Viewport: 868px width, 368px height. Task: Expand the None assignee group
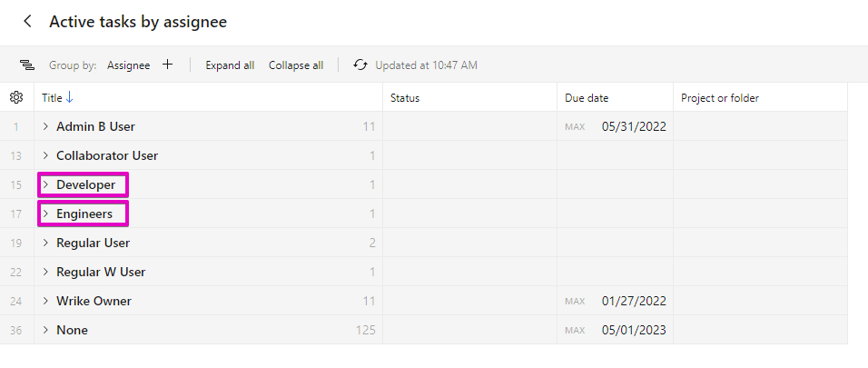click(45, 330)
